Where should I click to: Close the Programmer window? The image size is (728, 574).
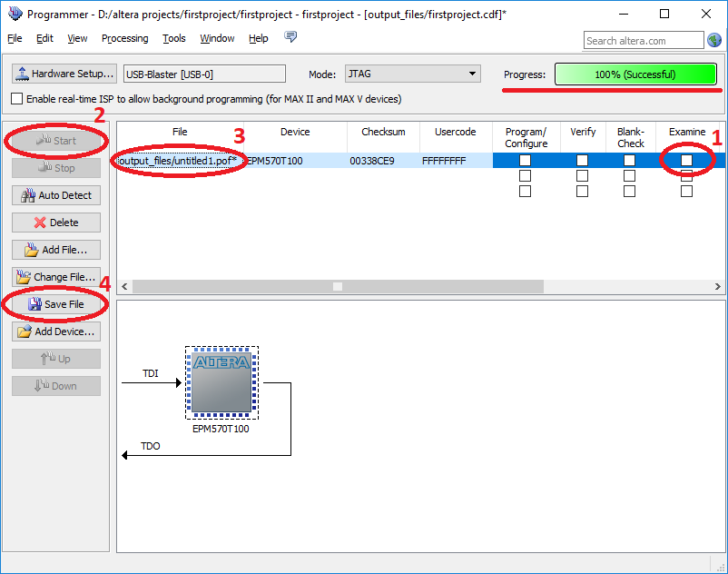pyautogui.click(x=705, y=14)
